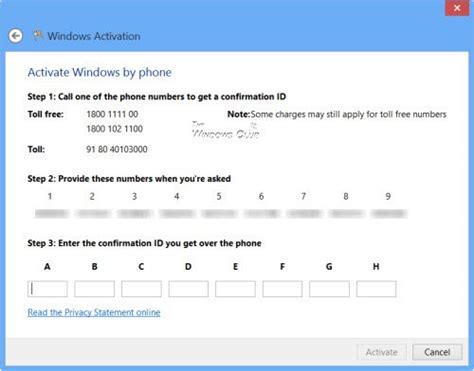Click the blurred number group under 1
Image resolution: width=474 pixels, height=371 pixels.
tap(51, 213)
